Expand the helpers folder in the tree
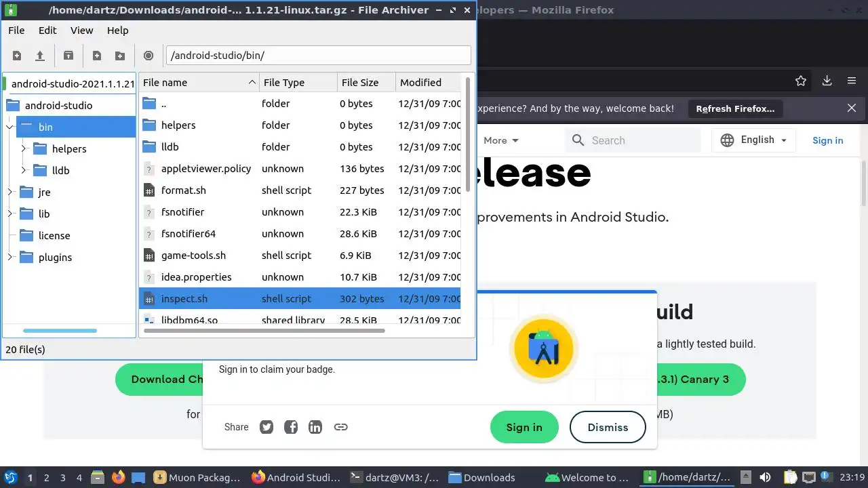This screenshot has width=868, height=488. (x=24, y=149)
